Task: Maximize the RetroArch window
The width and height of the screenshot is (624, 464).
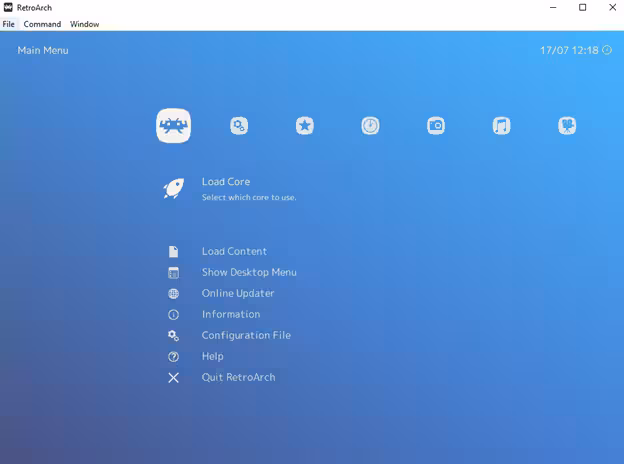Action: [x=583, y=8]
